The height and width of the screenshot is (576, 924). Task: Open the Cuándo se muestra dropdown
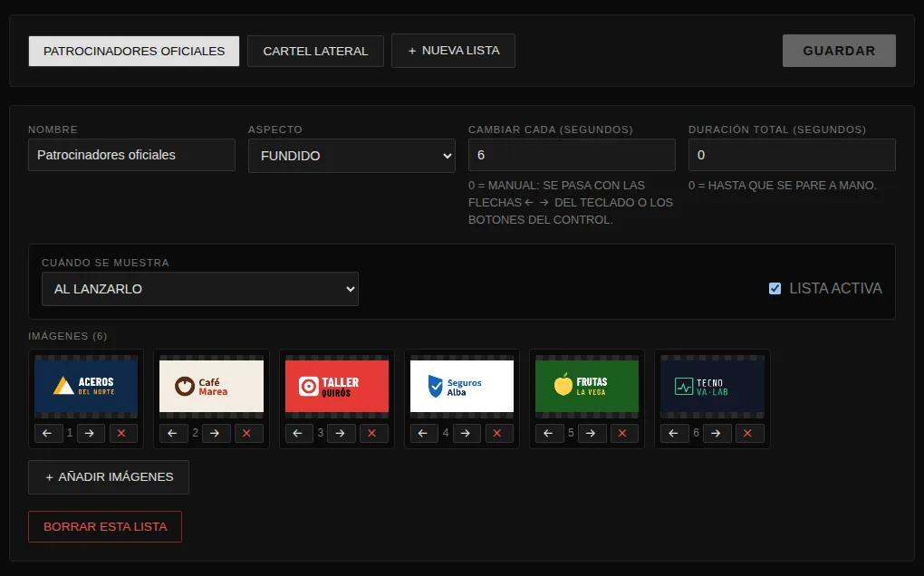(200, 289)
